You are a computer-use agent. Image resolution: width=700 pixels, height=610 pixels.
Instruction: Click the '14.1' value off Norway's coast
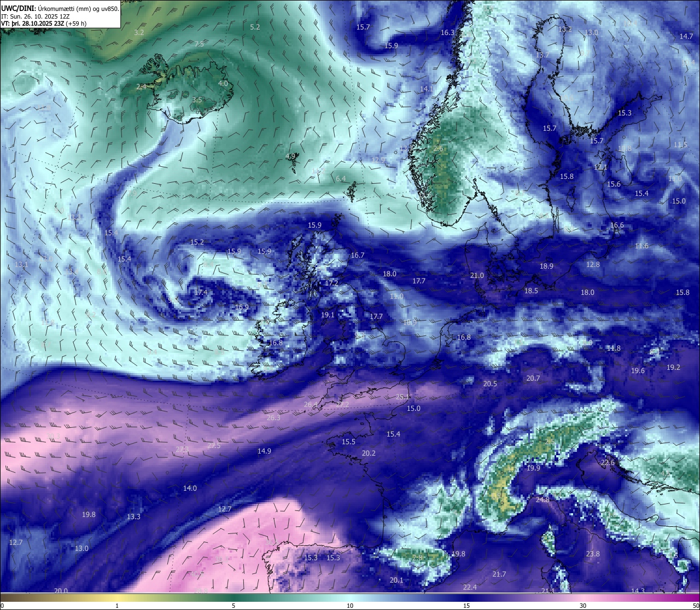pyautogui.click(x=427, y=89)
